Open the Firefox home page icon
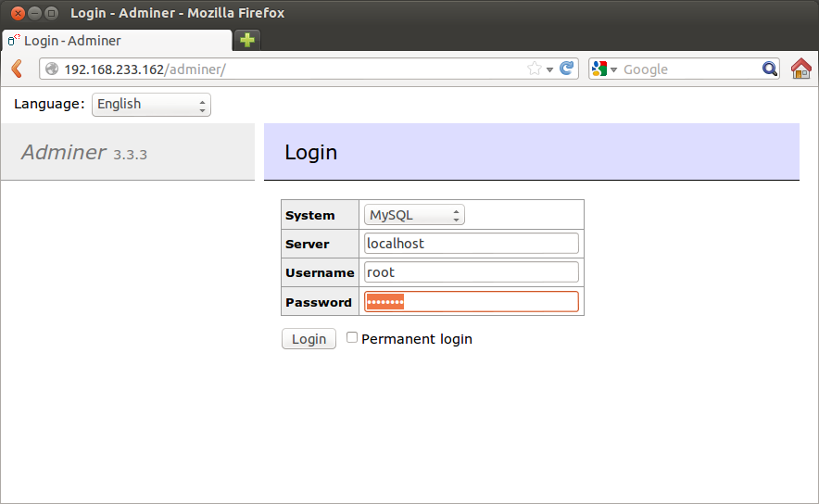This screenshot has width=819, height=504. pyautogui.click(x=801, y=69)
